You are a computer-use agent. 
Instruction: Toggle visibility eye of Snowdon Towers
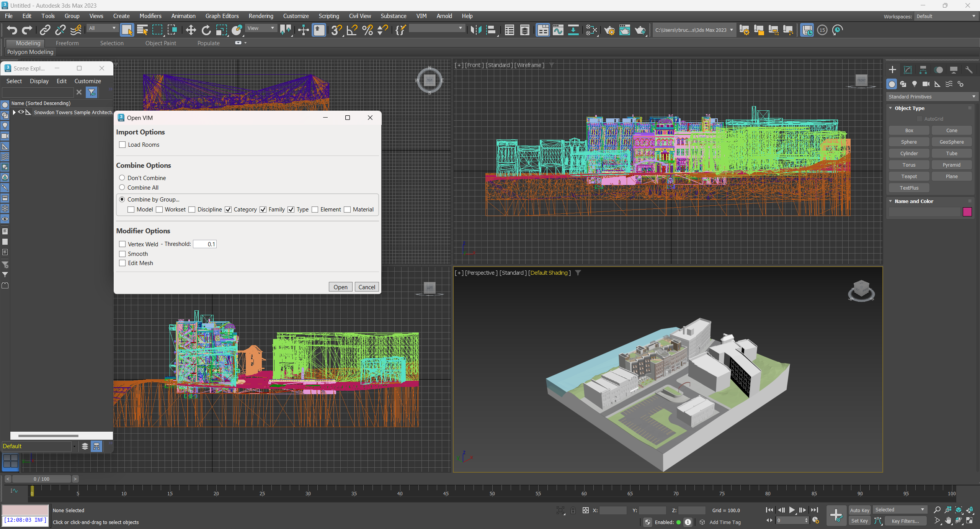21,112
